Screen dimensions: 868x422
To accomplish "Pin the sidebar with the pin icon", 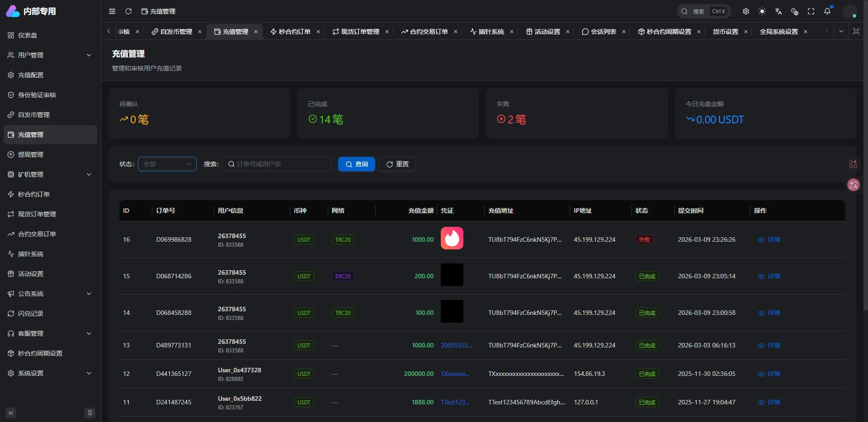I will [90, 413].
